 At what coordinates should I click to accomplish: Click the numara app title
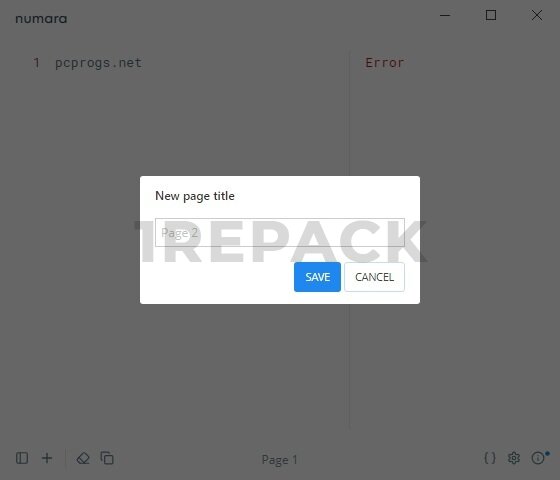(41, 19)
